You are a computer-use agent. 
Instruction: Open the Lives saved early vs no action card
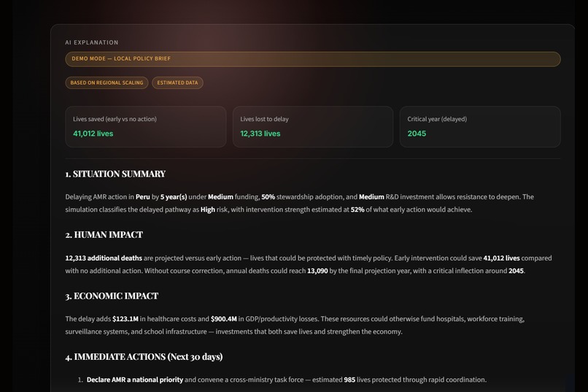(x=145, y=126)
